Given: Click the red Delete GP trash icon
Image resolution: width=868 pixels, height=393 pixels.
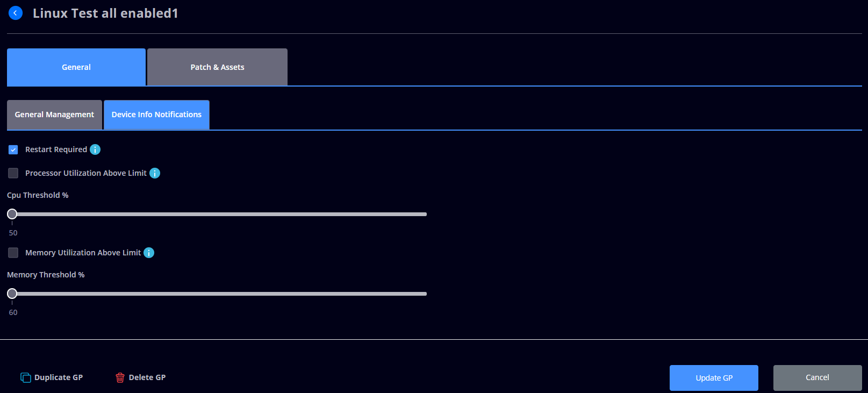Looking at the screenshot, I should point(120,377).
